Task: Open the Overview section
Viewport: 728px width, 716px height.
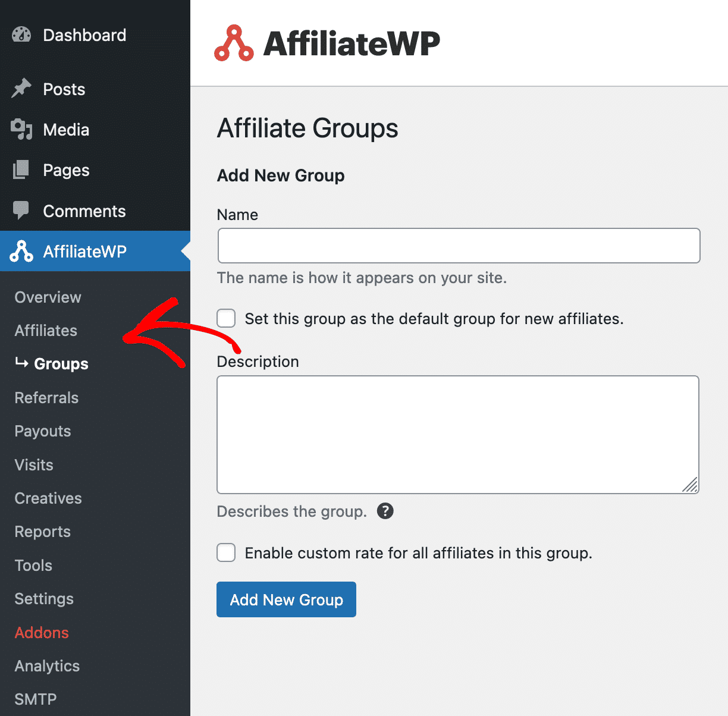Action: (48, 297)
